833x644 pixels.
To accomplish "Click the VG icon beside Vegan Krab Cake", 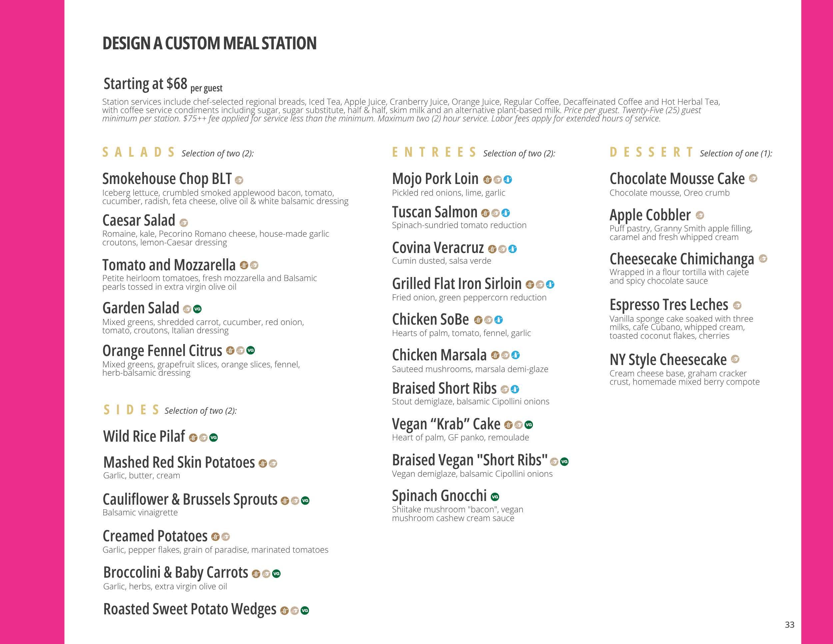I will pyautogui.click(x=529, y=425).
